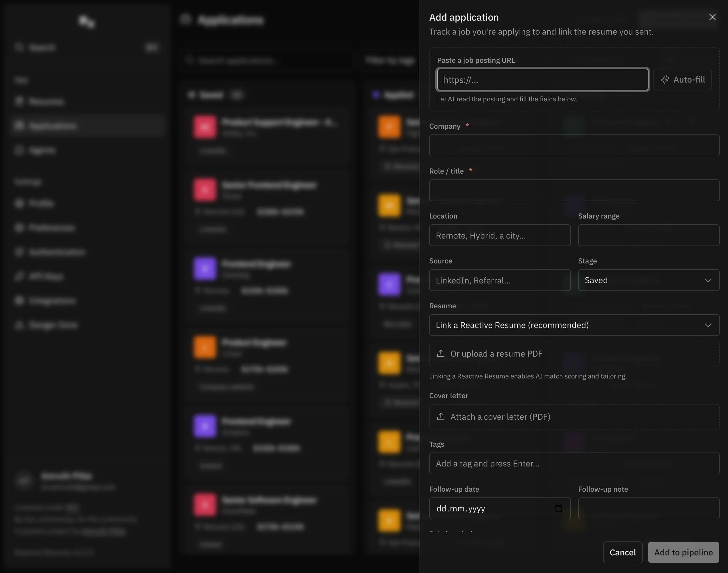Click the chevron arrow in Stage dropdown
This screenshot has height=573, width=728.
(x=708, y=280)
